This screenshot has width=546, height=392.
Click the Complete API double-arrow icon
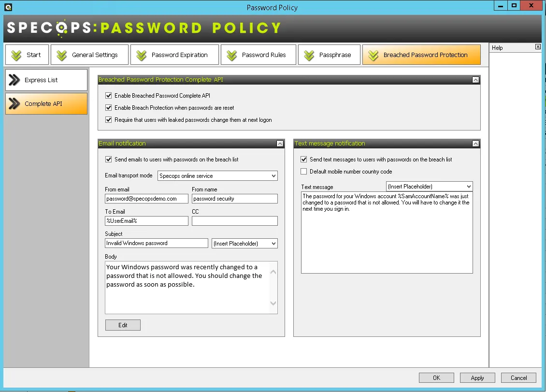pos(14,103)
